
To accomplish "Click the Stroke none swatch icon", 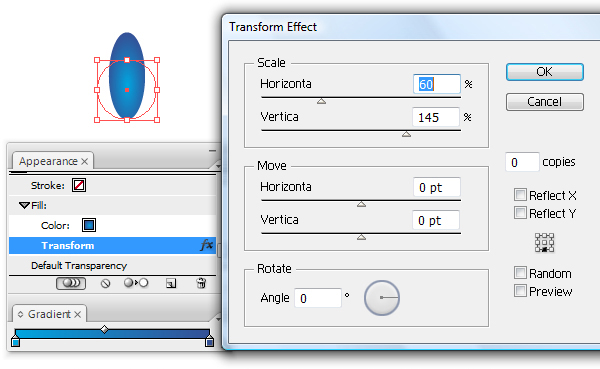I will [x=79, y=185].
